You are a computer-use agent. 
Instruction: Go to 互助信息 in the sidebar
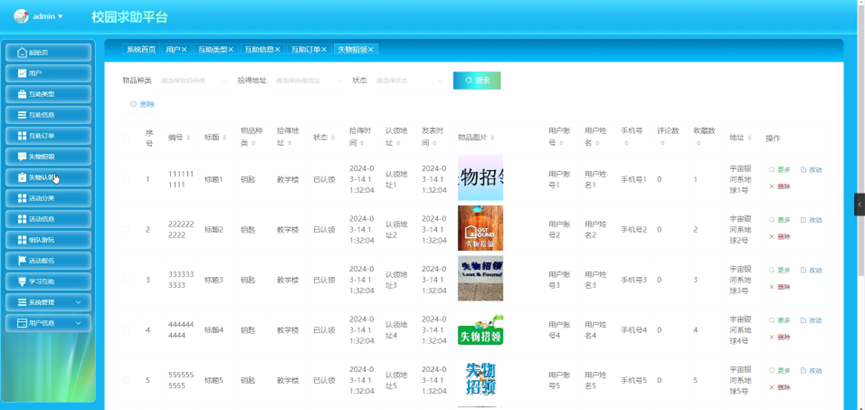(48, 115)
